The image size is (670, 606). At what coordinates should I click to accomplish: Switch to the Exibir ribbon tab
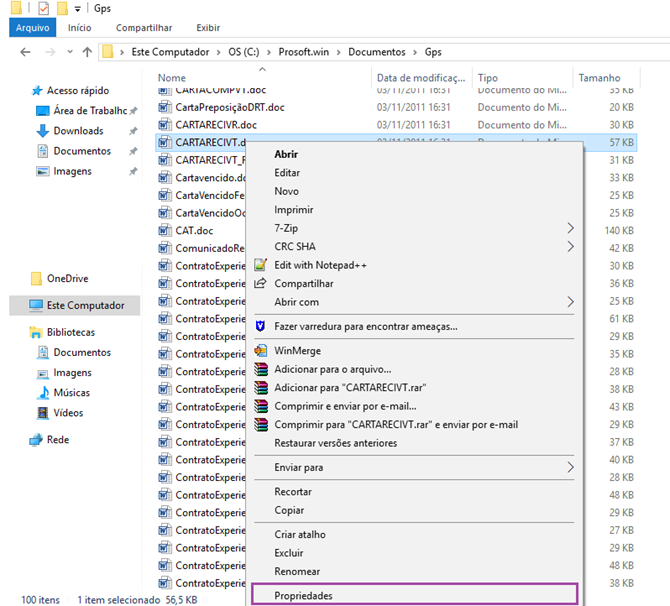[x=208, y=28]
